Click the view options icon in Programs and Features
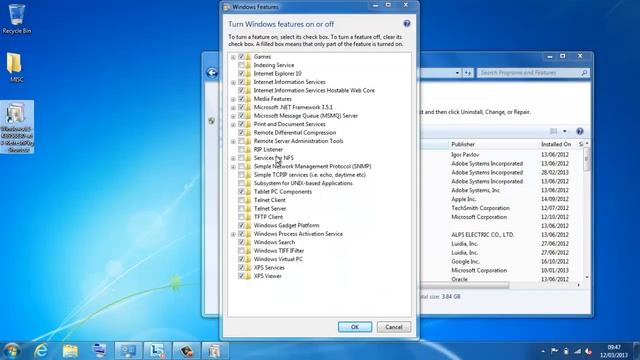 pos(553,131)
